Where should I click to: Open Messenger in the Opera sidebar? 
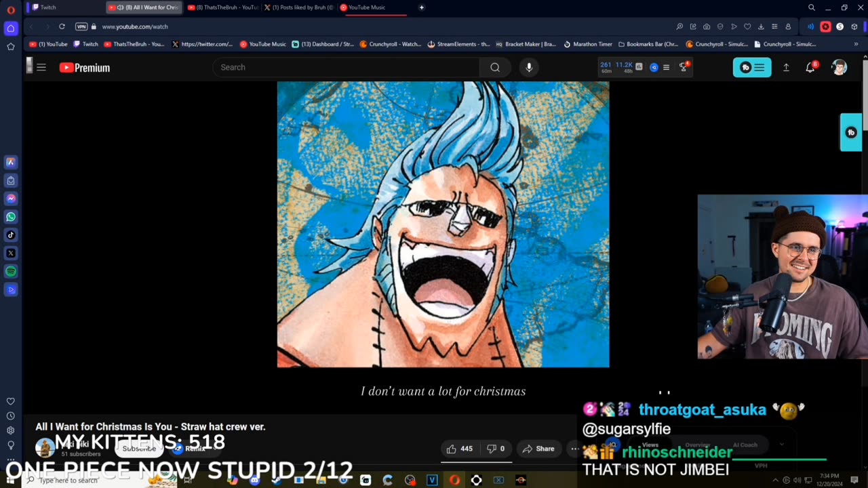point(10,199)
